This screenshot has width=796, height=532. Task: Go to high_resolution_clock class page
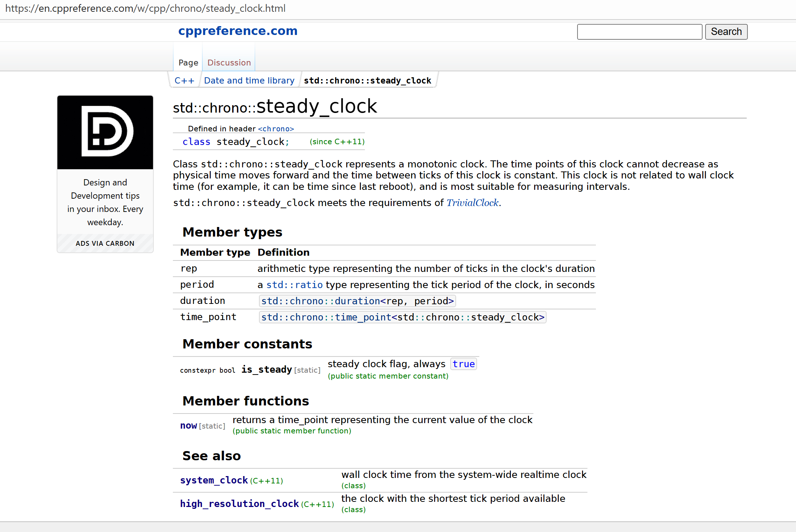click(x=239, y=504)
